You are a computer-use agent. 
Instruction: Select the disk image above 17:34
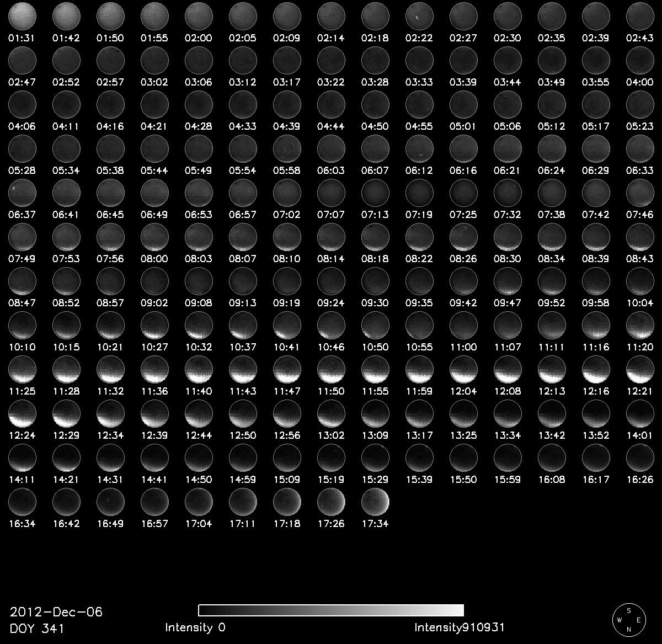375,501
